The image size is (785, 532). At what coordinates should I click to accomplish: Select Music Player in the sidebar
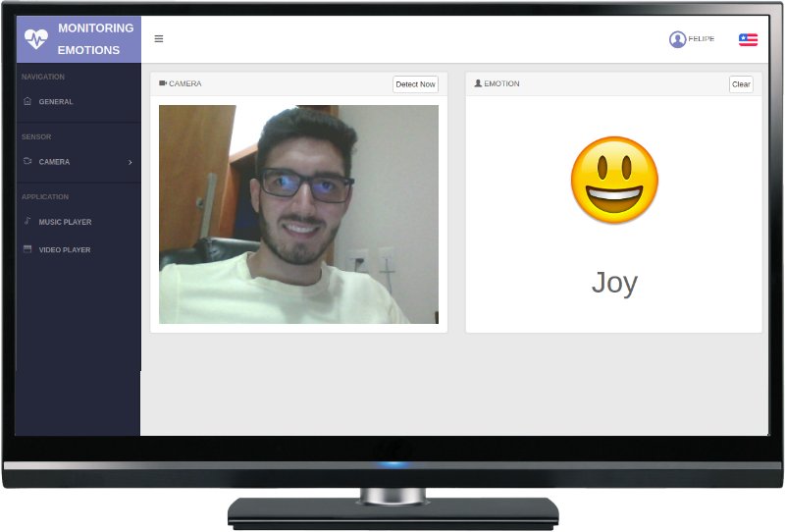tap(65, 223)
